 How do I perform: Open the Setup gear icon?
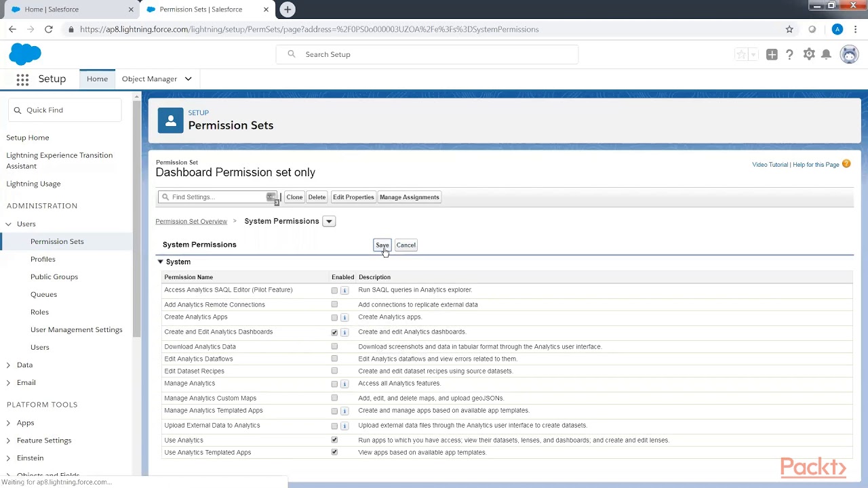tap(808, 54)
